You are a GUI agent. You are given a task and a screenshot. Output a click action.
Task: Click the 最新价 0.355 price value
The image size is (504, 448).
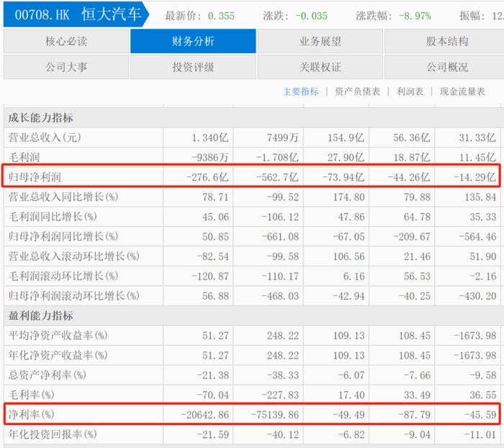point(221,16)
